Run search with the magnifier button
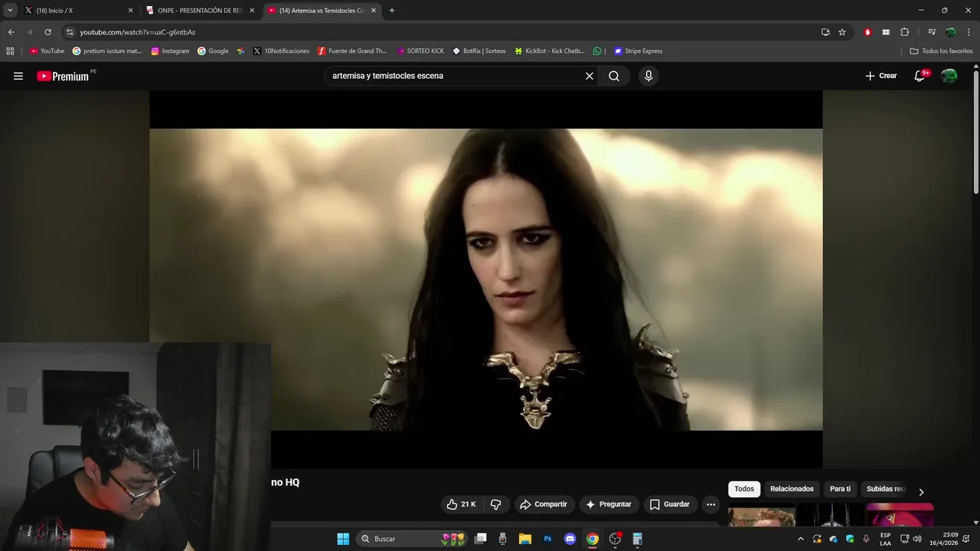Image resolution: width=980 pixels, height=551 pixels. click(x=614, y=76)
